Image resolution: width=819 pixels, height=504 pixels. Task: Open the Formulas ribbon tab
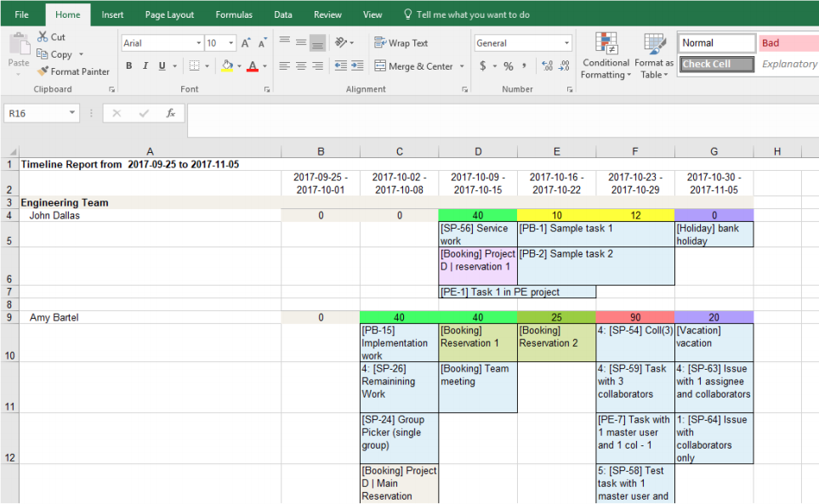(233, 14)
